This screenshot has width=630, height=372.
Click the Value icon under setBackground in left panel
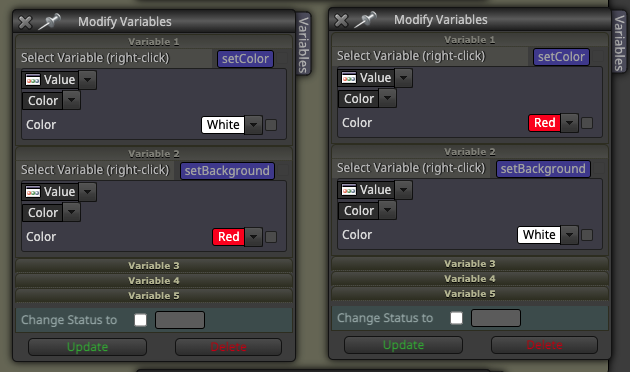33,192
